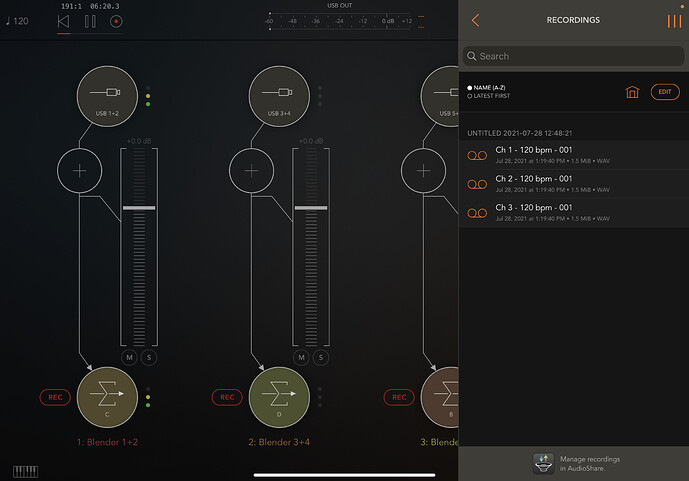Open the piano keyboard icon
689x481 pixels.
click(x=25, y=471)
